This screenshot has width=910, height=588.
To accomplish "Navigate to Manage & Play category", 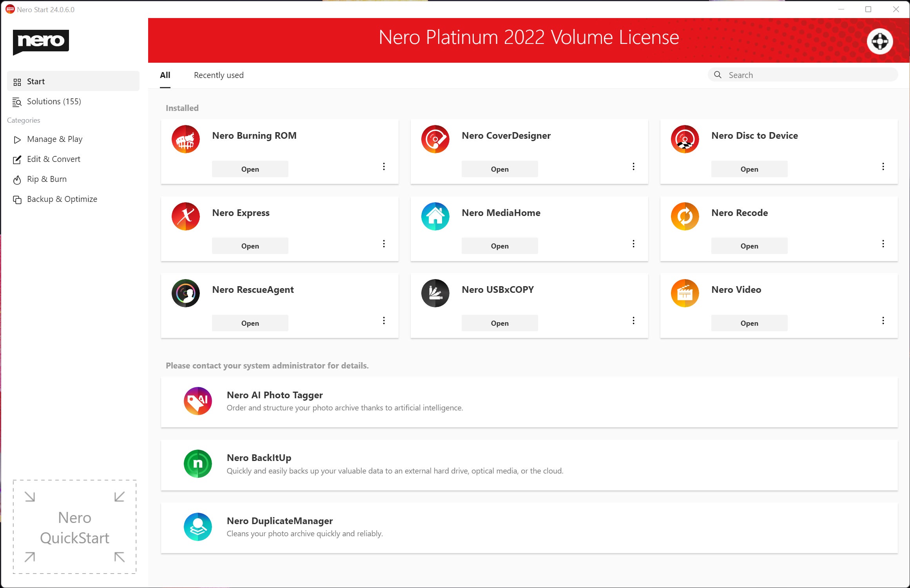I will pyautogui.click(x=54, y=139).
